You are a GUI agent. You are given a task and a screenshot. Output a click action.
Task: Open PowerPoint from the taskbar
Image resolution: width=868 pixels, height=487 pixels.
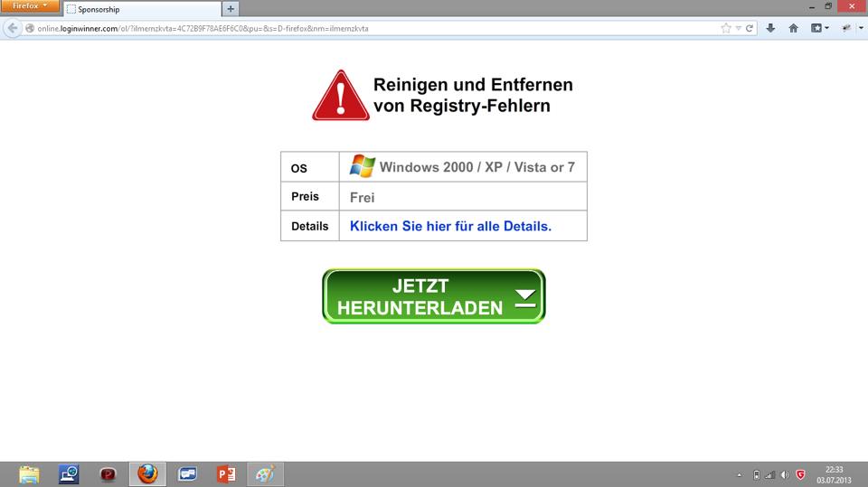pos(225,474)
